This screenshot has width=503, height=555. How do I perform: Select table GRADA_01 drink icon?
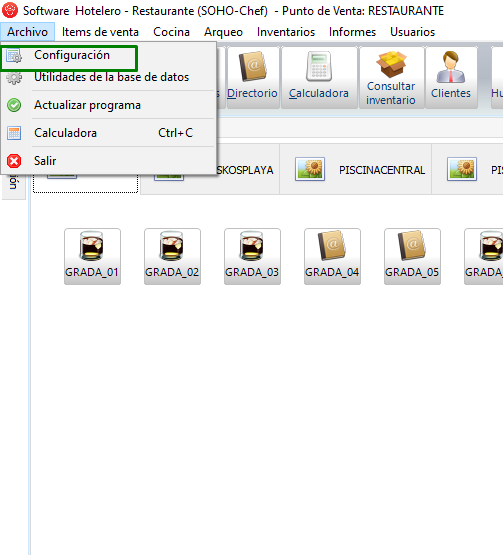pyautogui.click(x=92, y=256)
